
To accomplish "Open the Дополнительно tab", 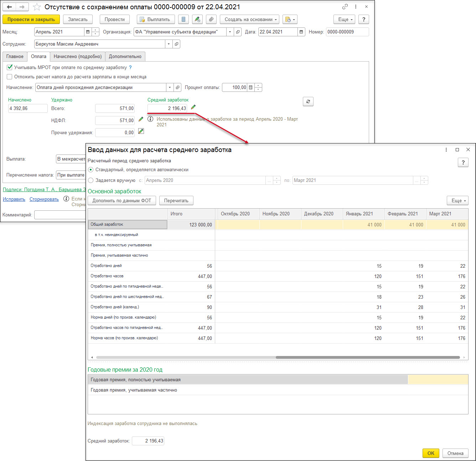I will coord(125,56).
